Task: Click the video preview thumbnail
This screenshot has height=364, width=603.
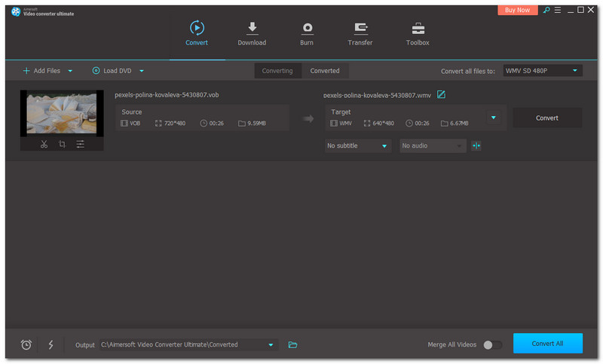Action: [62, 113]
